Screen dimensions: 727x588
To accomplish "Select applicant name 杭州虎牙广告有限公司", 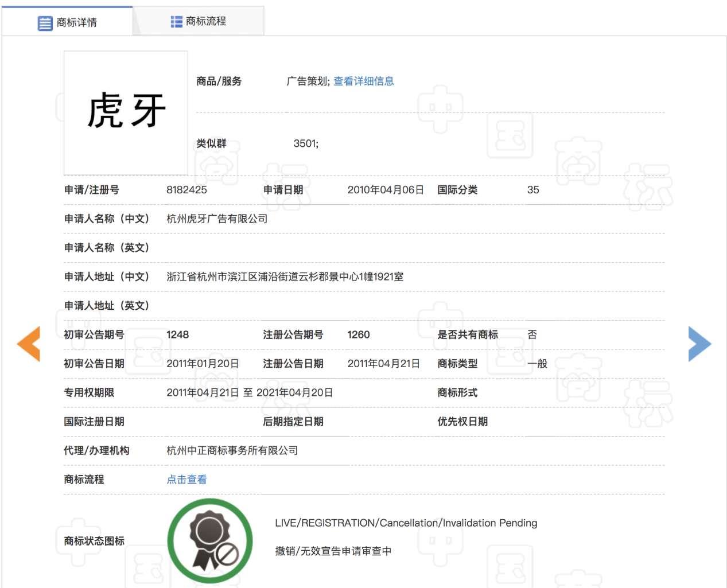I will coord(217,219).
